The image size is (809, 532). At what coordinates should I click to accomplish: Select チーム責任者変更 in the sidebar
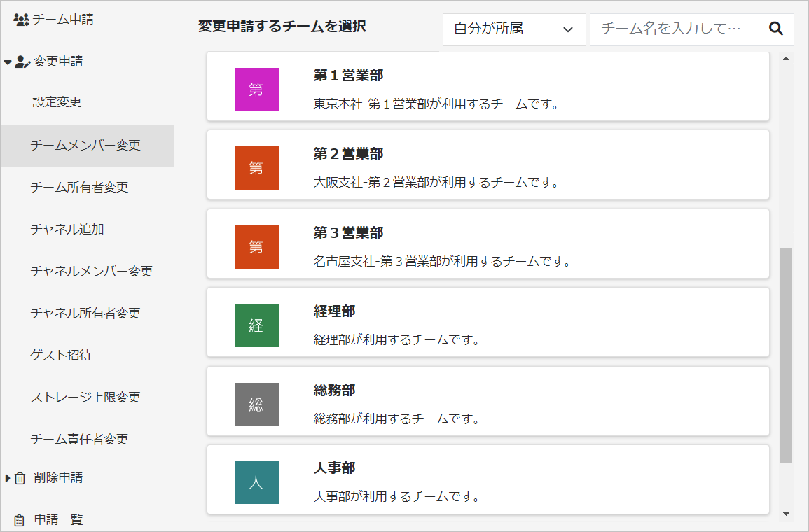click(79, 439)
